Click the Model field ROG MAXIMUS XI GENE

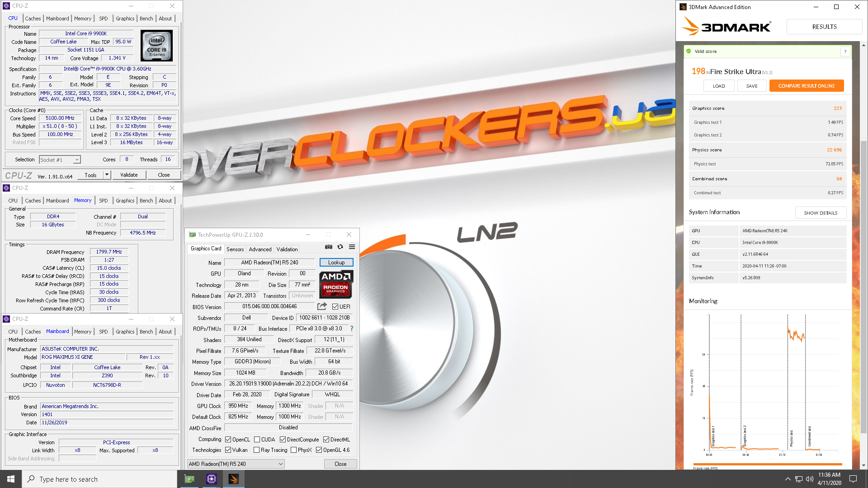[83, 357]
